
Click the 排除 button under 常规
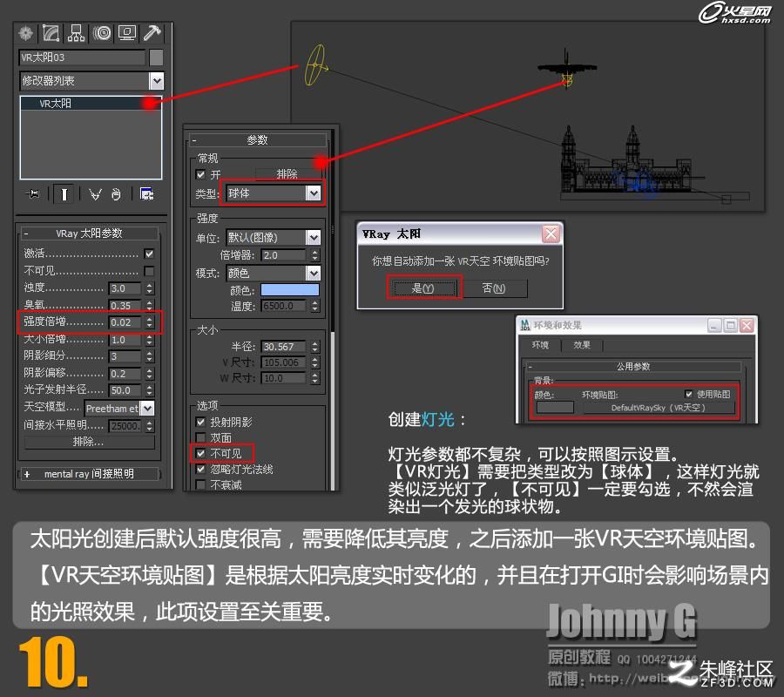[x=287, y=174]
